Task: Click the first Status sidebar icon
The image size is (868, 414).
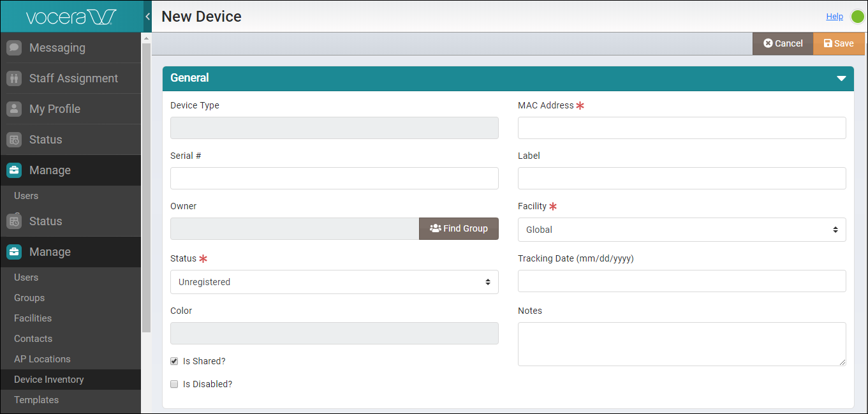Action: click(14, 140)
